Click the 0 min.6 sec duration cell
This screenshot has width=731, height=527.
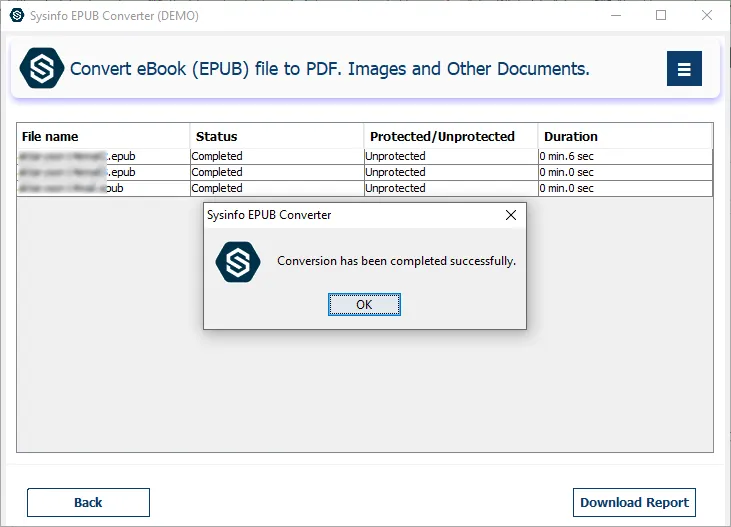click(567, 156)
